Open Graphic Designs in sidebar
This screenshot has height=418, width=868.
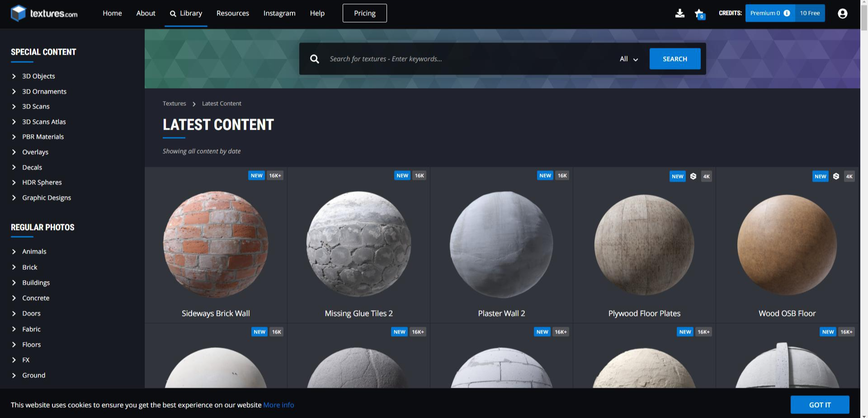coord(47,197)
